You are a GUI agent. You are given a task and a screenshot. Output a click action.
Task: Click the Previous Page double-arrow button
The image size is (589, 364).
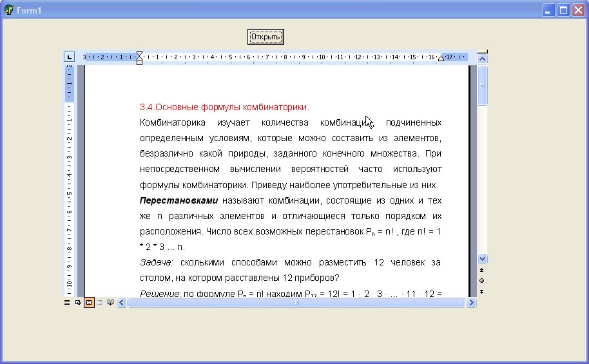pyautogui.click(x=482, y=270)
